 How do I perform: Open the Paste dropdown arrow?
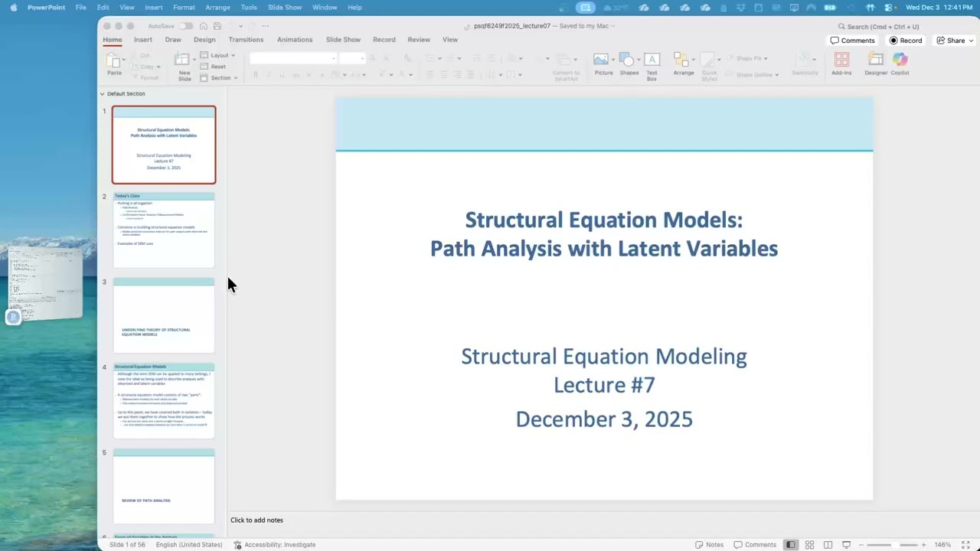(x=123, y=59)
